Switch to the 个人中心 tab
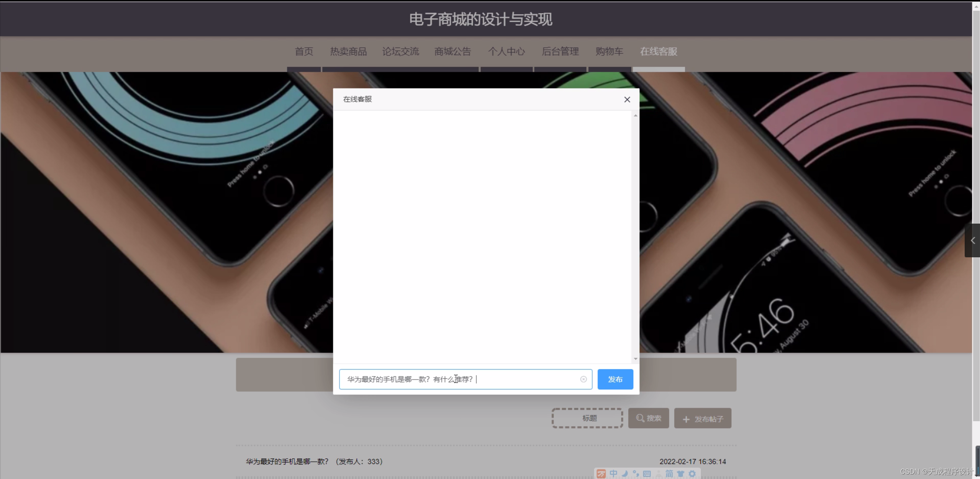The height and width of the screenshot is (479, 980). 506,51
